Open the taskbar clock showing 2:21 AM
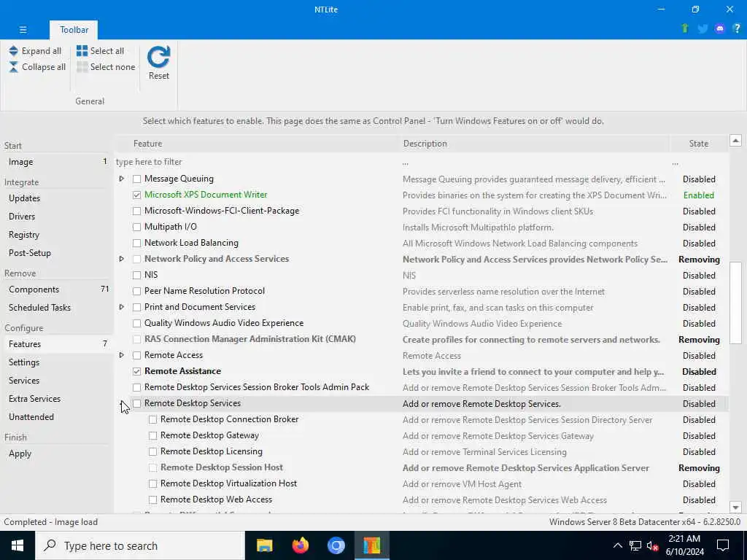The width and height of the screenshot is (747, 560). click(684, 545)
